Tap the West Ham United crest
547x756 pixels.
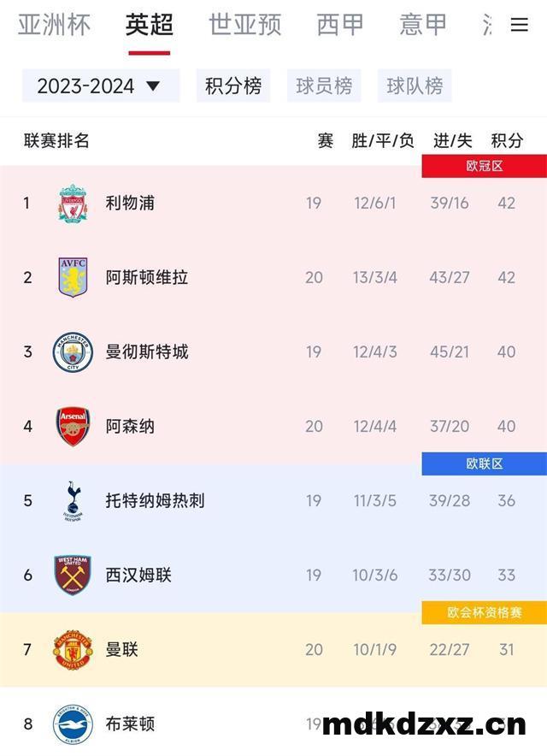pos(73,576)
